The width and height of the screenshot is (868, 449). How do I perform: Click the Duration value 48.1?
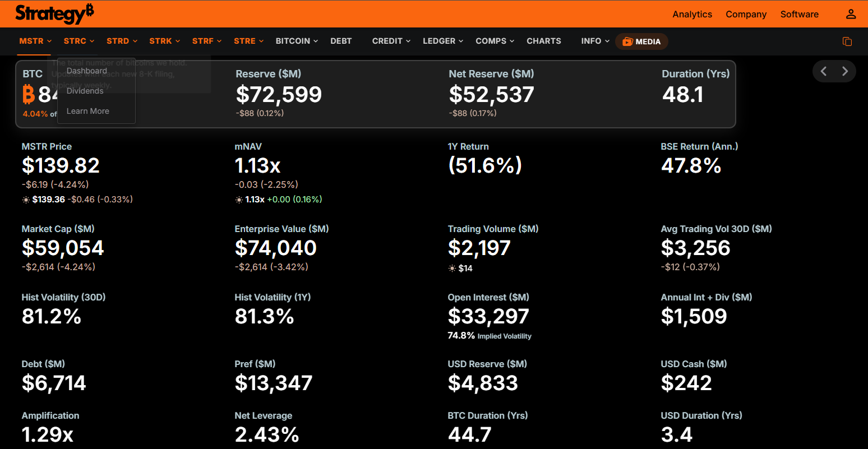[682, 95]
